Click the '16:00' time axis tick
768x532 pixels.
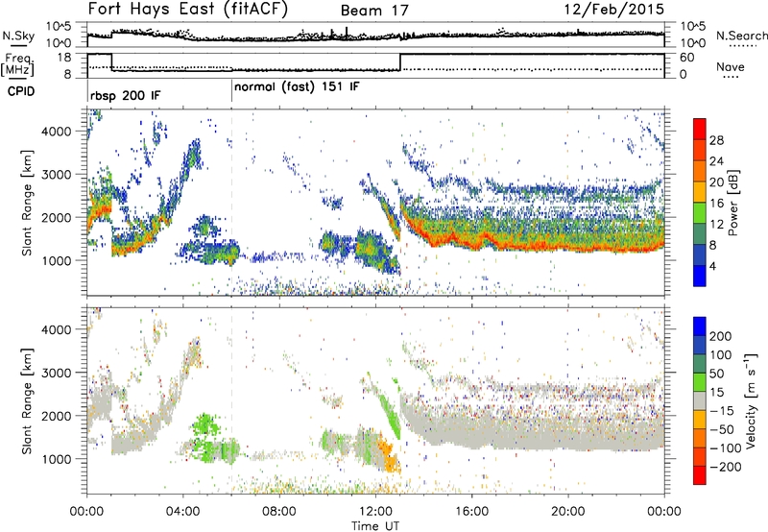coord(471,512)
